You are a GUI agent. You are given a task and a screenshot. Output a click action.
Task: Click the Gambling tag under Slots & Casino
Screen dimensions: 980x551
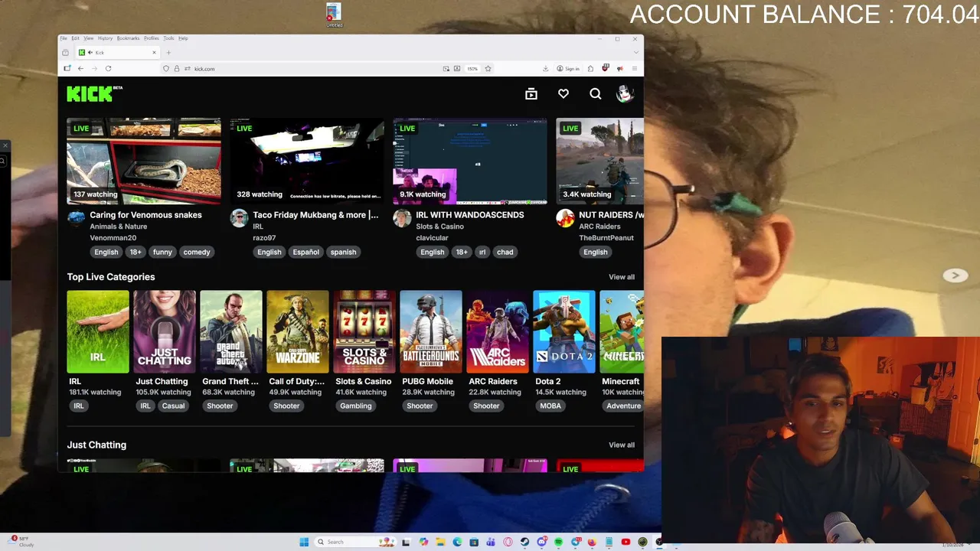[x=356, y=406]
